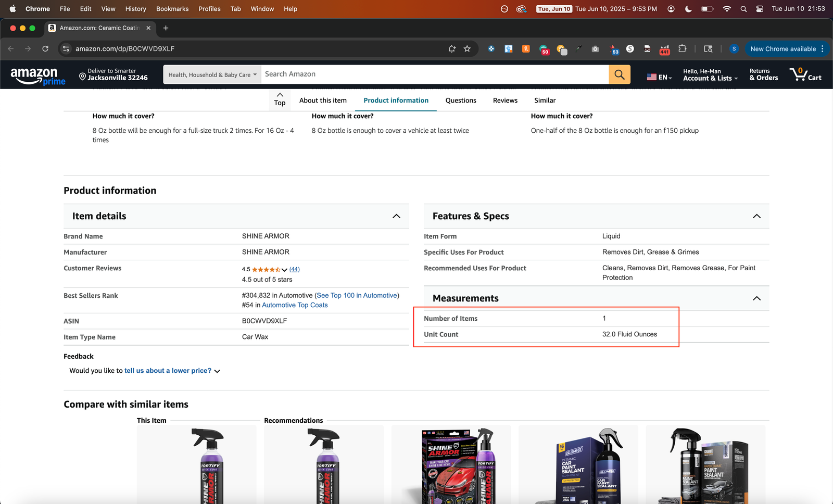The width and height of the screenshot is (833, 504).
Task: Reload the page
Action: 45,48
